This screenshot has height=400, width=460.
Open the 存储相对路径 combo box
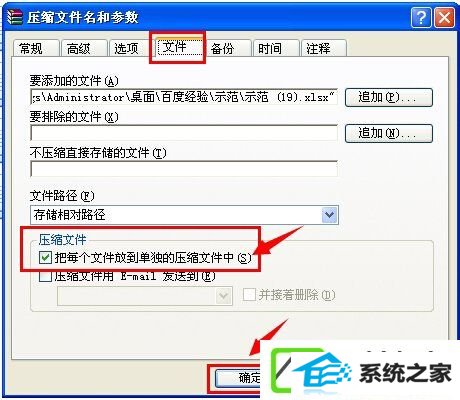184,215
